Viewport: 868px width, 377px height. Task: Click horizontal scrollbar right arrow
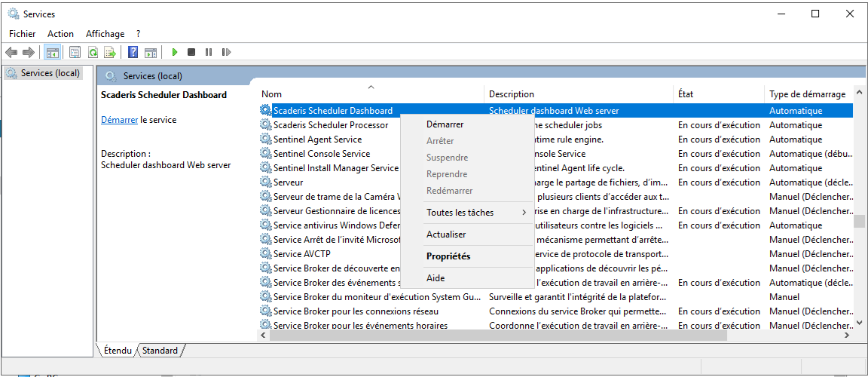pyautogui.click(x=847, y=335)
